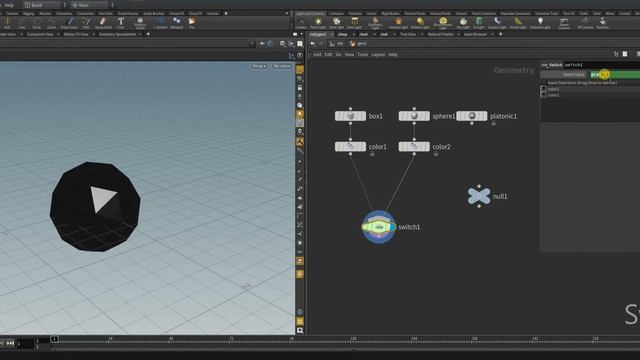Click the obj path button
This screenshot has height=360, width=640.
(x=336, y=44)
